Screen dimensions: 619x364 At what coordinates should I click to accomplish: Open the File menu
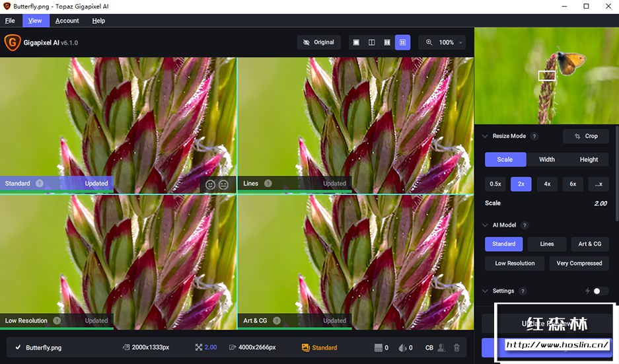point(10,20)
